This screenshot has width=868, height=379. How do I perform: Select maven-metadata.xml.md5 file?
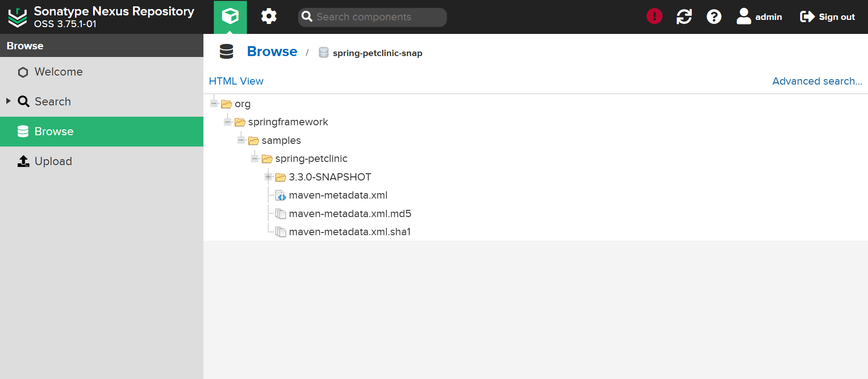coord(350,213)
